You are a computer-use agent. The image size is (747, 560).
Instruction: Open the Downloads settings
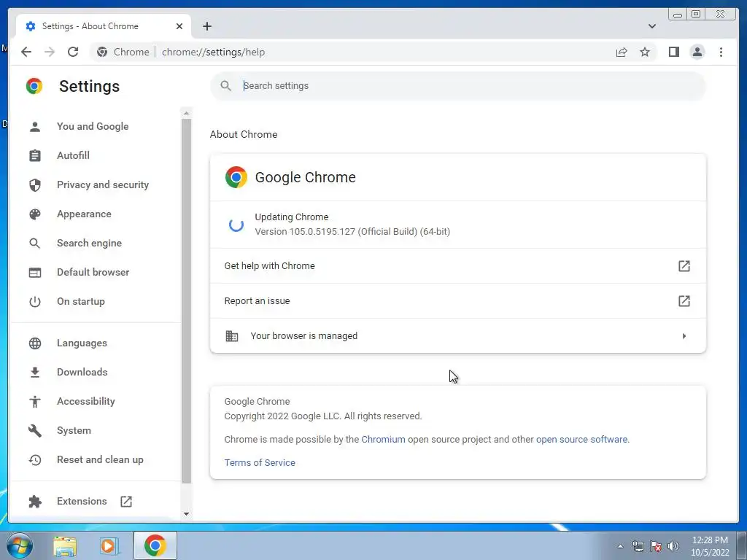click(x=82, y=372)
